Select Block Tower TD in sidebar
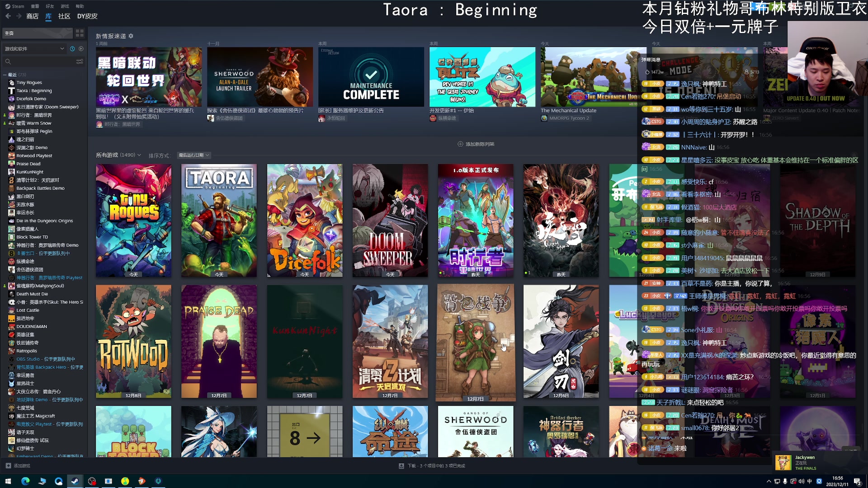The height and width of the screenshot is (488, 868). [x=32, y=237]
